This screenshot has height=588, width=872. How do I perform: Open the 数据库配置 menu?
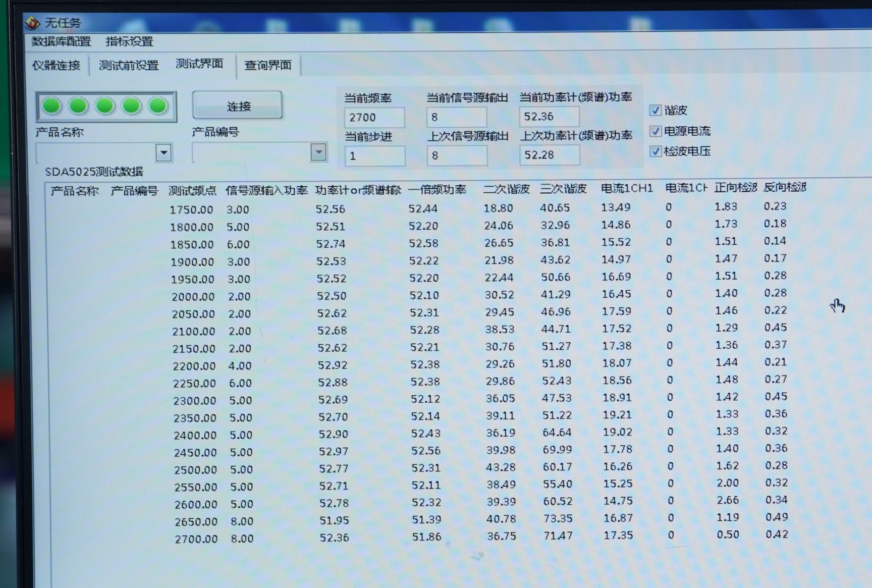click(61, 41)
